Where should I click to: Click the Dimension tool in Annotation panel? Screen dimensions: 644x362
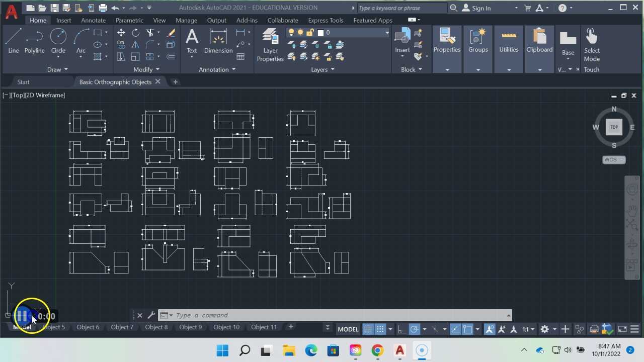click(x=218, y=40)
